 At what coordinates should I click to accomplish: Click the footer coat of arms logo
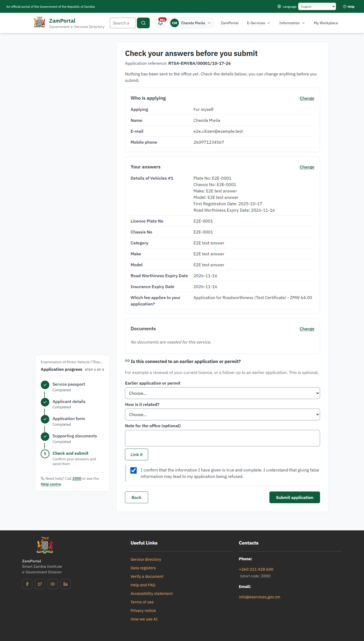click(45, 545)
